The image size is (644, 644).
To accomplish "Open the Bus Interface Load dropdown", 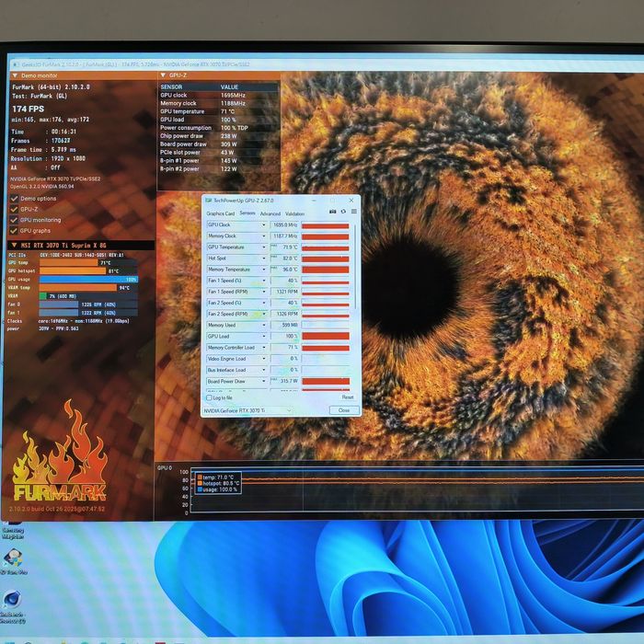I will tap(264, 370).
